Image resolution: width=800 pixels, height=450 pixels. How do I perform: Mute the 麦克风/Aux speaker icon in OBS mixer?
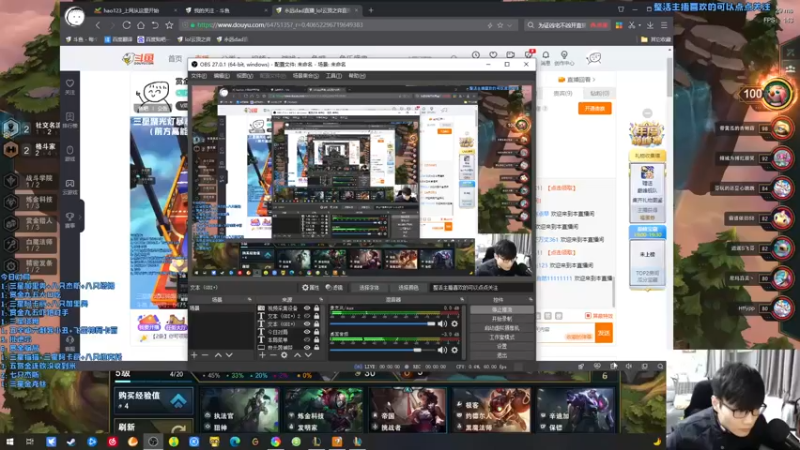442,324
